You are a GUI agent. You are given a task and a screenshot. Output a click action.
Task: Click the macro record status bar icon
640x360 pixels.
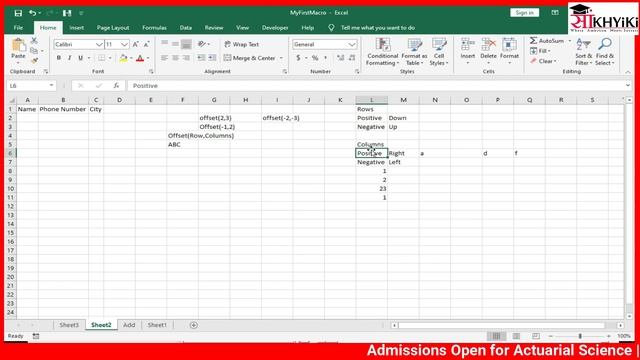(x=36, y=336)
